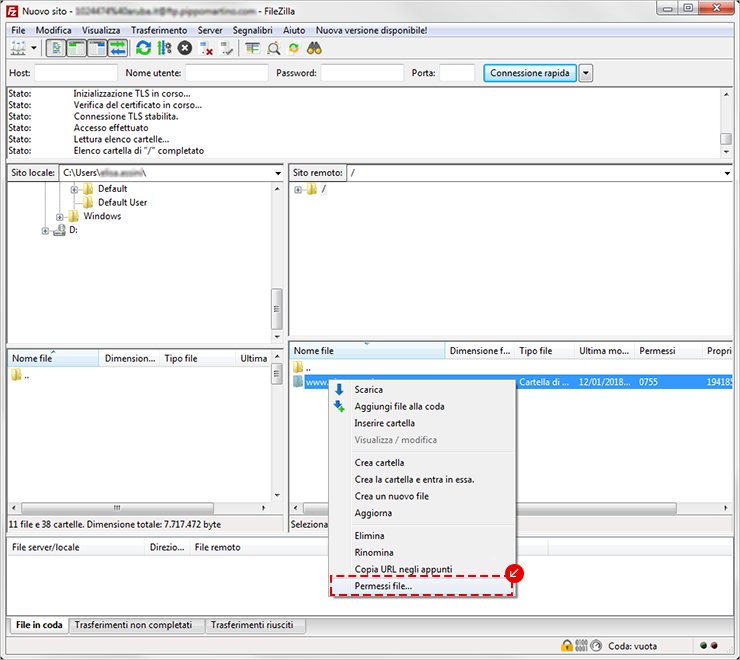Focus the Porta field
This screenshot has height=660, width=740.
[457, 73]
